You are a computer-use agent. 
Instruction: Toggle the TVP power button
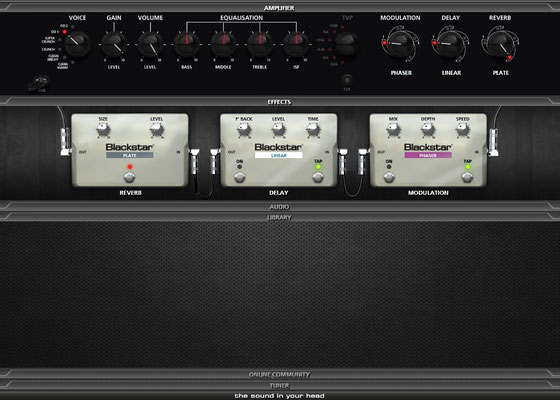point(347,79)
